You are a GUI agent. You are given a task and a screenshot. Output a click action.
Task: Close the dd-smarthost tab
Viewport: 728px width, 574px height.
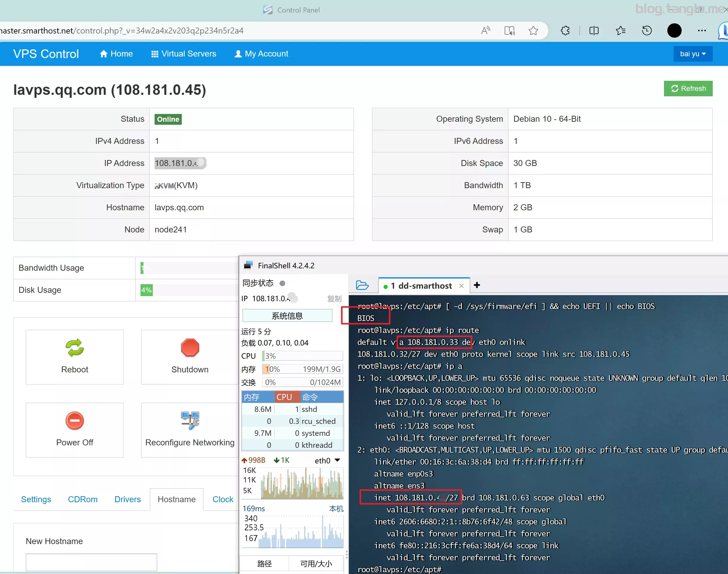click(x=461, y=286)
